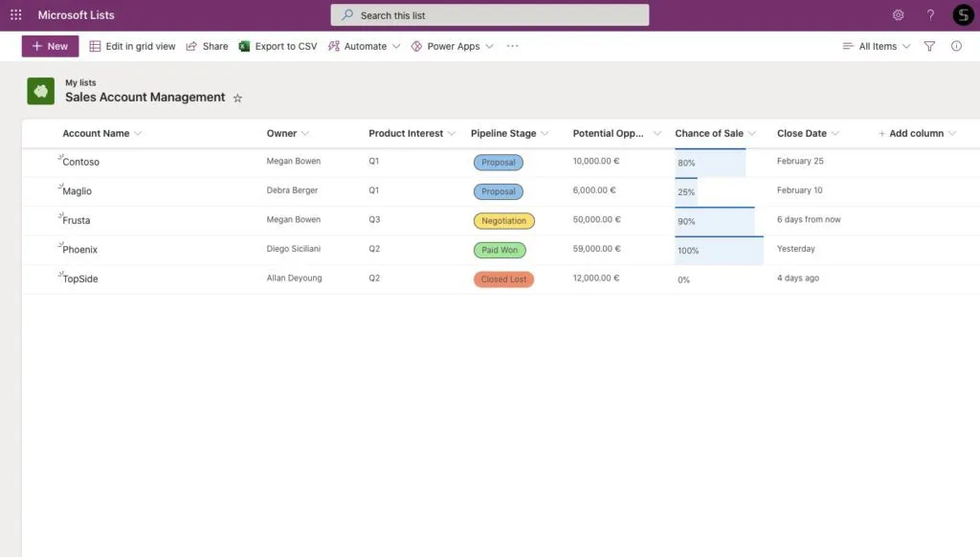Open the settings gear icon
Screen dimensions: 980x557
[898, 15]
